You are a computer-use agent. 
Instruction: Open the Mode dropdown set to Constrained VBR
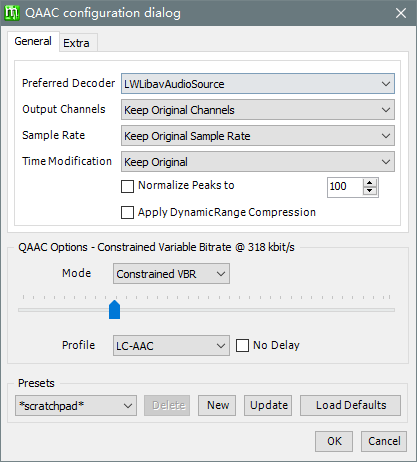pos(171,274)
